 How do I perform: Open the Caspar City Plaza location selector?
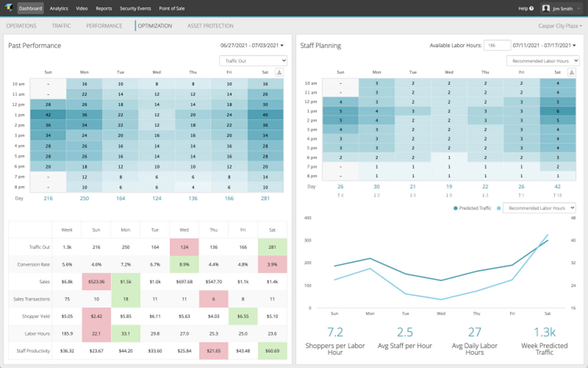tap(560, 26)
